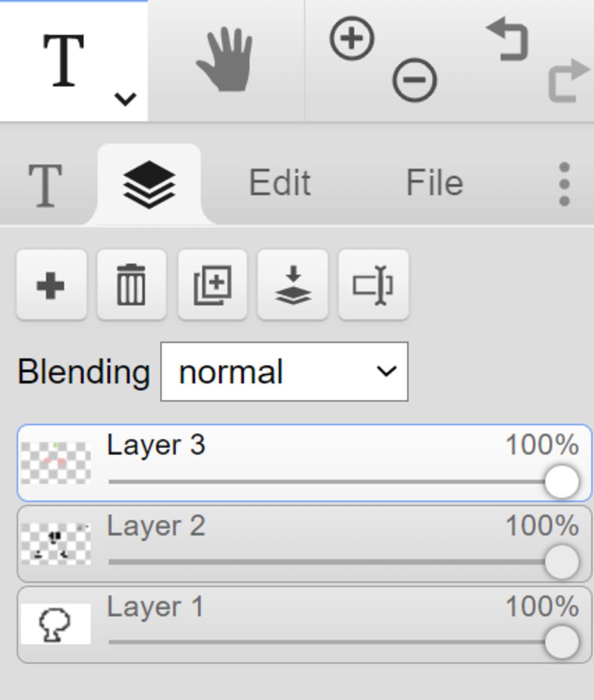Open the Blending mode dropdown

(x=284, y=372)
